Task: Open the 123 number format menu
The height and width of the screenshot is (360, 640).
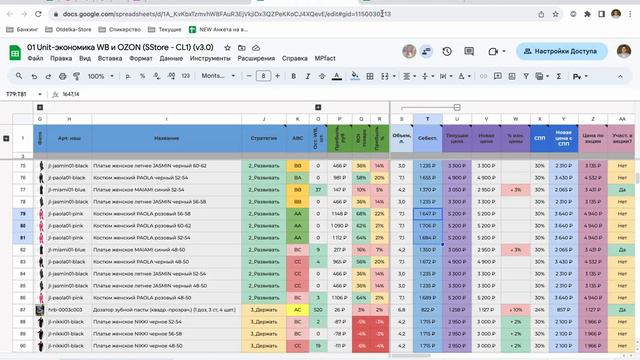Action: (186, 76)
